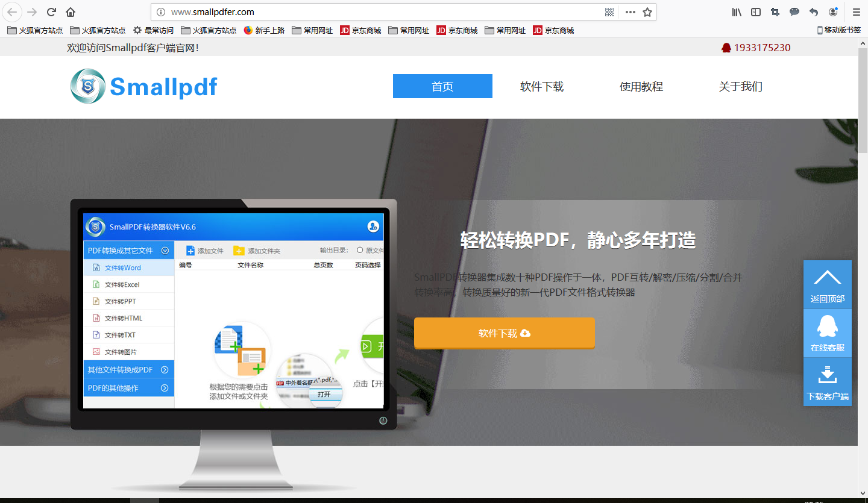The image size is (868, 503).
Task: Click the page vertical scrollbar thumb
Action: (x=863, y=99)
